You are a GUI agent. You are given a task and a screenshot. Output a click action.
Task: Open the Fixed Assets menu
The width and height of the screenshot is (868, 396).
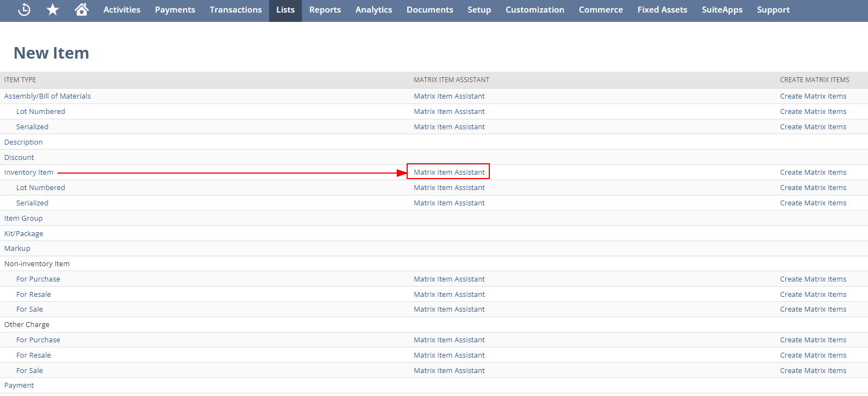pyautogui.click(x=662, y=10)
